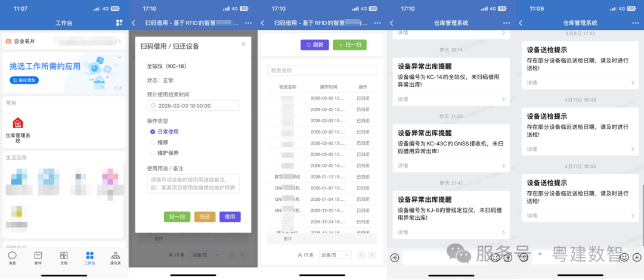Screen dimensions: 644x280
Task: Tap the orange 归还 button
Action: 205,217
